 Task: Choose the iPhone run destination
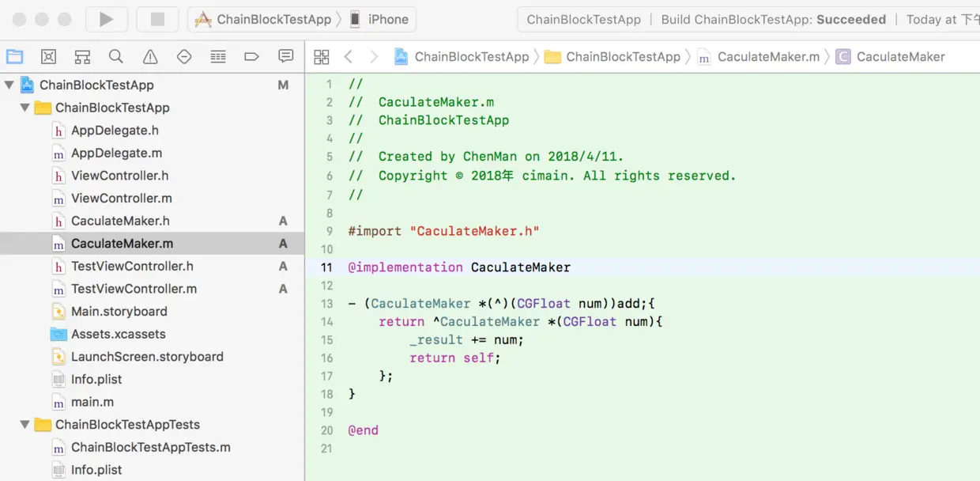(x=379, y=20)
